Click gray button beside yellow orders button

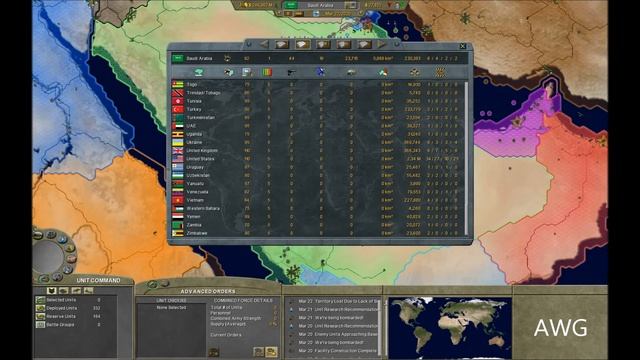click(258, 351)
